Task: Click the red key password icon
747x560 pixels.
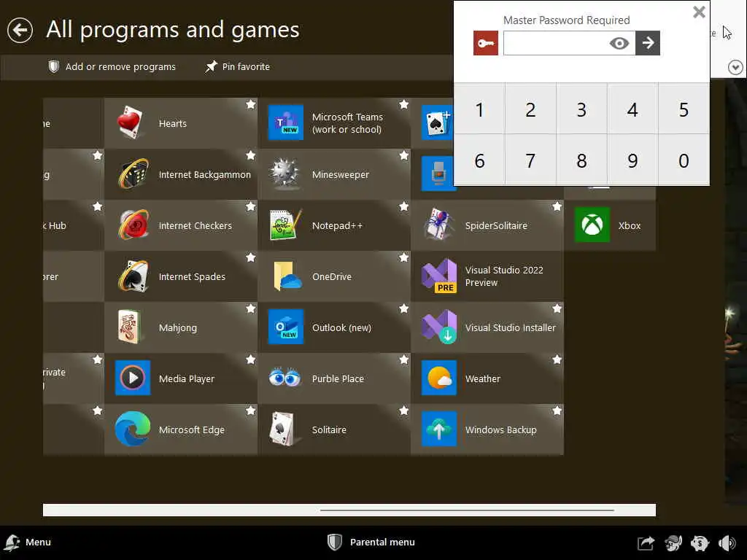Action: 485,43
